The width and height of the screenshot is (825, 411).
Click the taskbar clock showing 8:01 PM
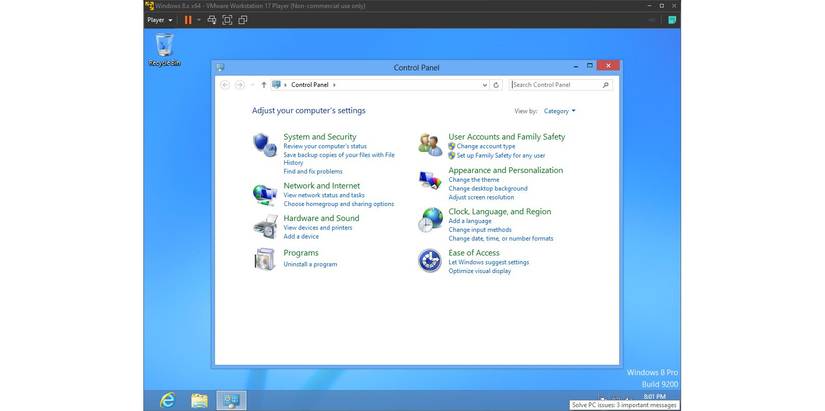[654, 396]
